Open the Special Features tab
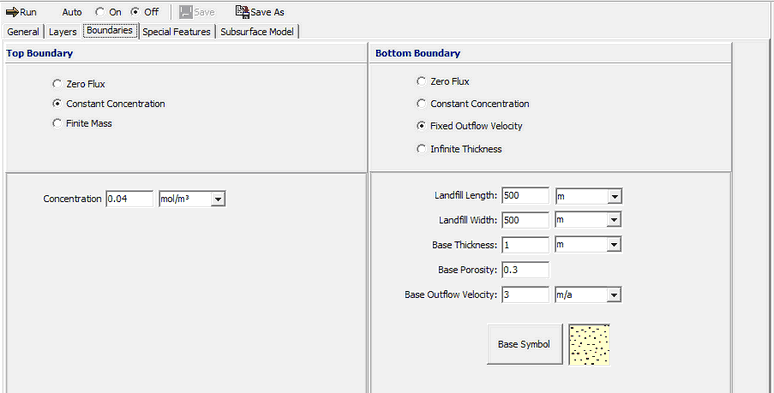This screenshot has height=393, width=774. coord(176,32)
